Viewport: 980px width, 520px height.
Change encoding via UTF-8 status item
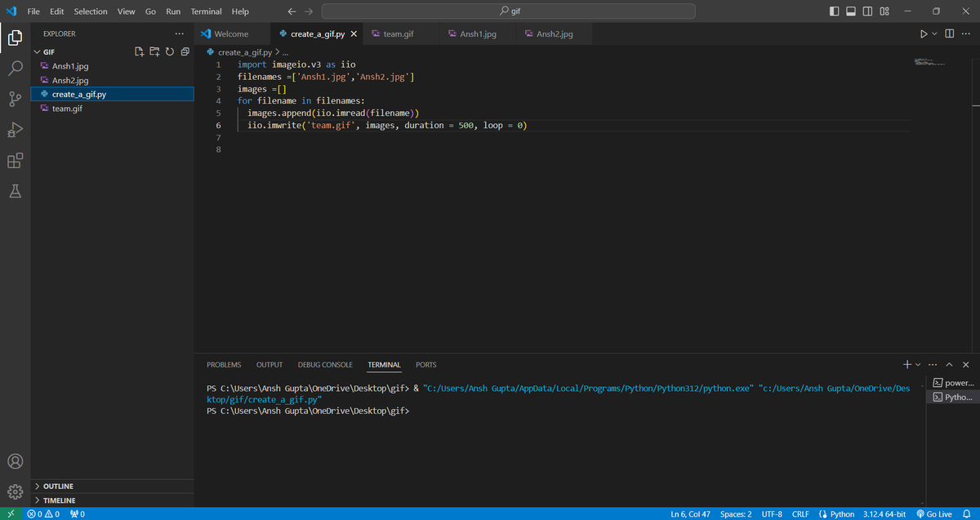[772, 513]
